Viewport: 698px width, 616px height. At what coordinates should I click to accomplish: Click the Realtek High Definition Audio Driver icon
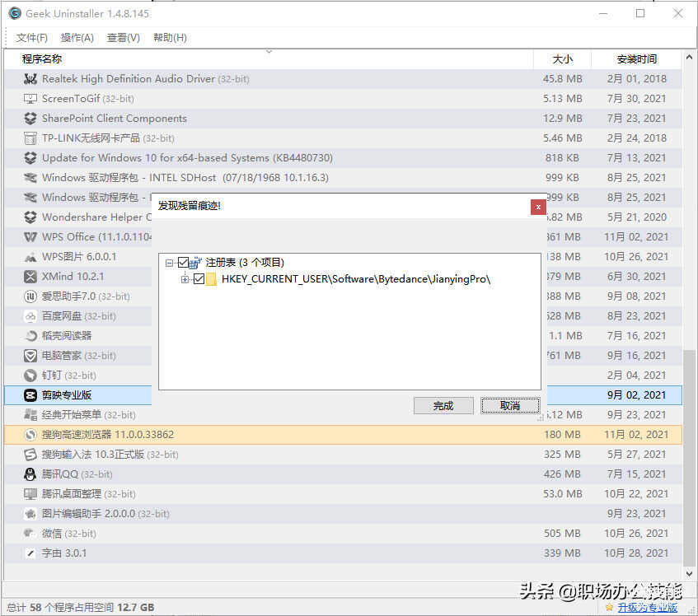[30, 79]
